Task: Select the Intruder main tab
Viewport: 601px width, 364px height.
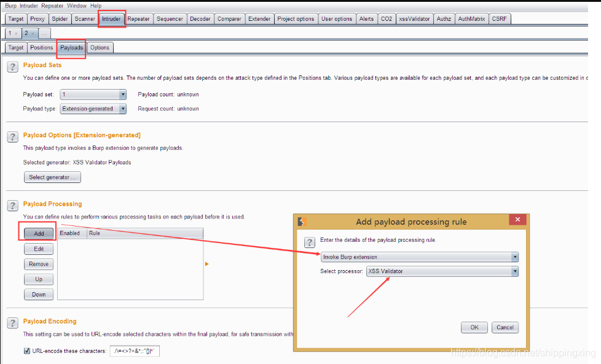Action: (x=111, y=19)
